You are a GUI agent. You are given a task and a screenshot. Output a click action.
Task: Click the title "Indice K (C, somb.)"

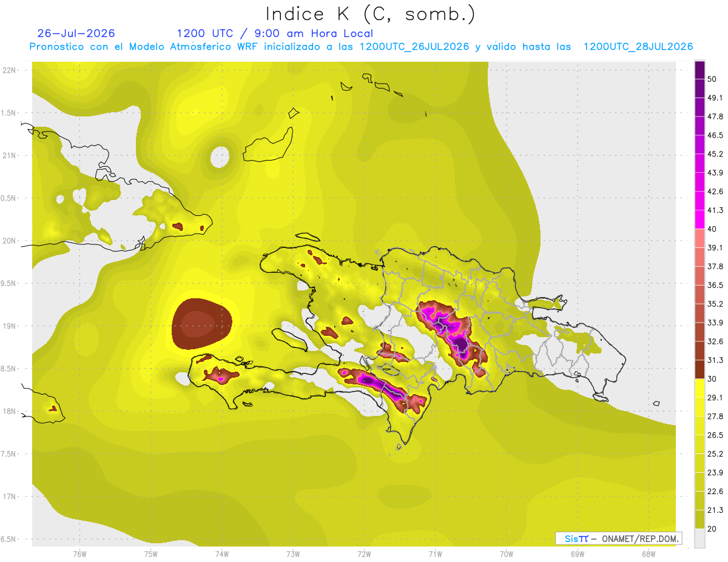371,14
